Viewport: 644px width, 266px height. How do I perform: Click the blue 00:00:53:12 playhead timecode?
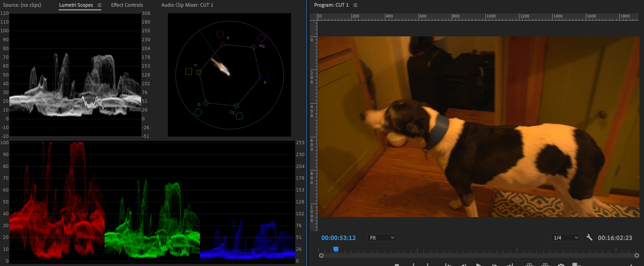tap(338, 238)
